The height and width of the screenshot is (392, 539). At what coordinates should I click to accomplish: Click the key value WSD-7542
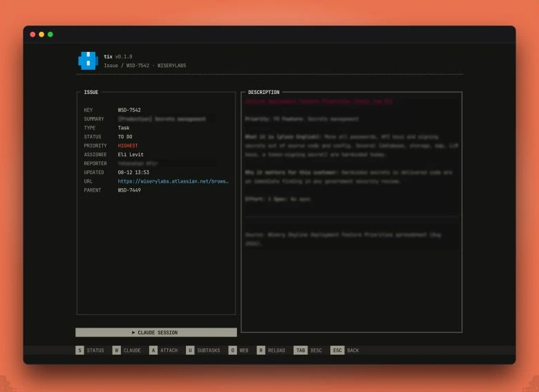(x=129, y=110)
